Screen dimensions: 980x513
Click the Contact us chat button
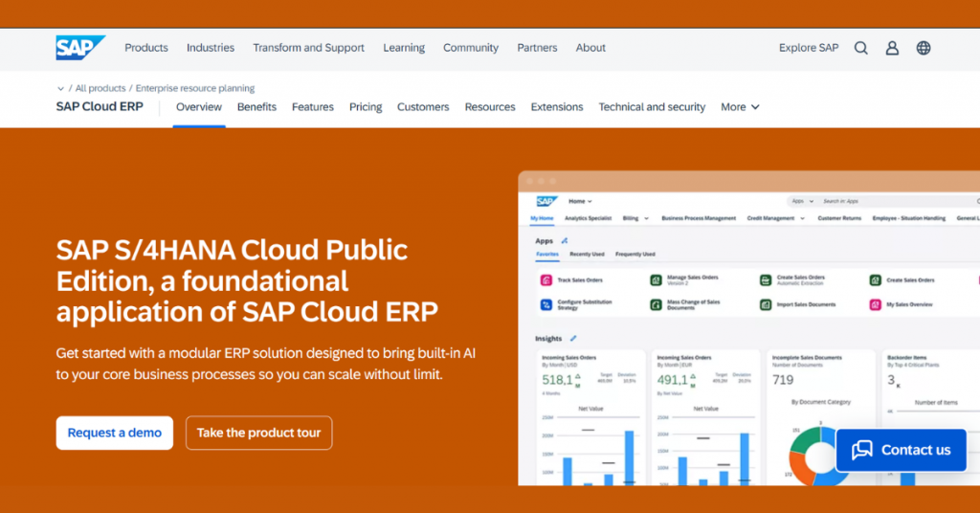point(901,450)
